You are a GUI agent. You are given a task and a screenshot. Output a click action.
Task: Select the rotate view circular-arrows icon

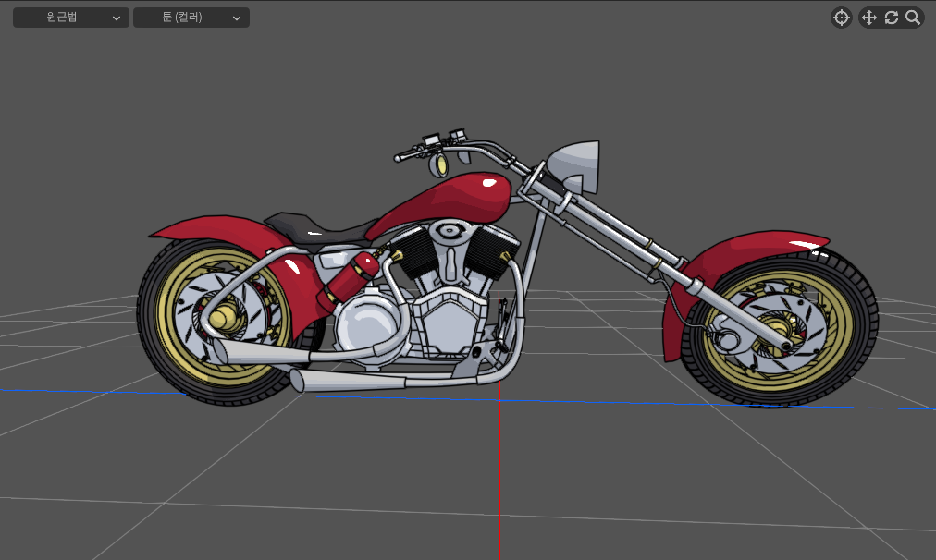(x=892, y=18)
